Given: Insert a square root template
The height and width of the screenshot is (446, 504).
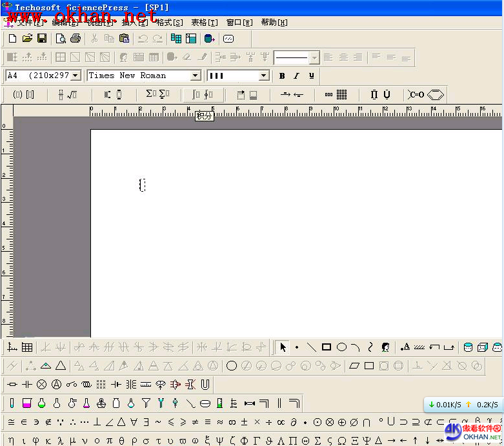Looking at the screenshot, I should click(x=72, y=94).
